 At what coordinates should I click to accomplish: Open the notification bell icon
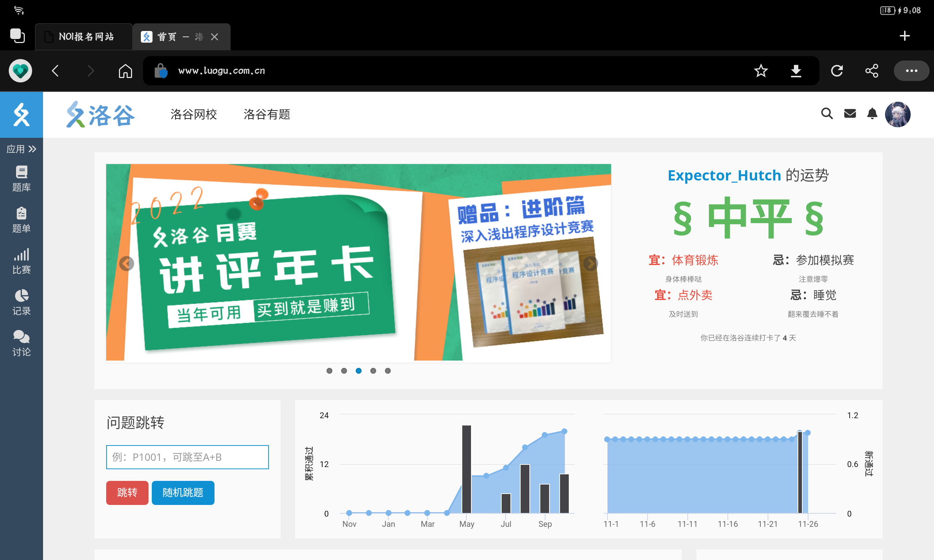point(872,113)
